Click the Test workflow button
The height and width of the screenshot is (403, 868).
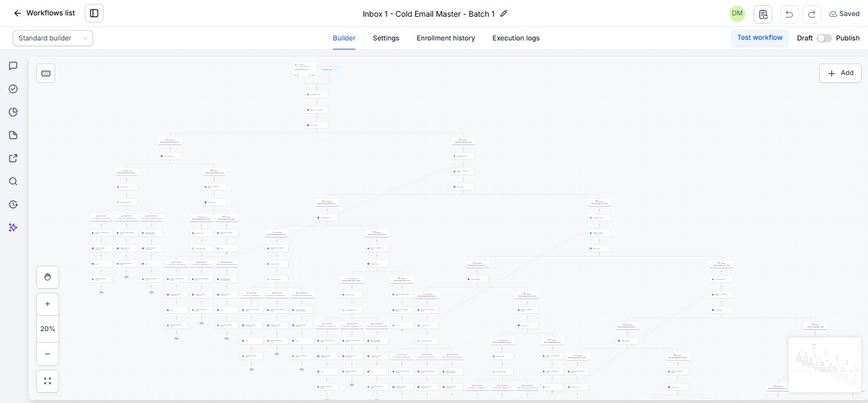point(759,38)
